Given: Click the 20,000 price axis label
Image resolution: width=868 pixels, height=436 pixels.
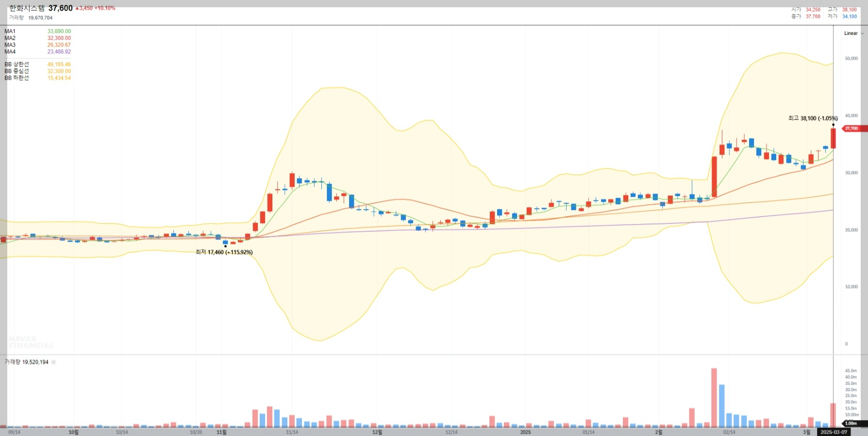Looking at the screenshot, I should click(x=851, y=230).
